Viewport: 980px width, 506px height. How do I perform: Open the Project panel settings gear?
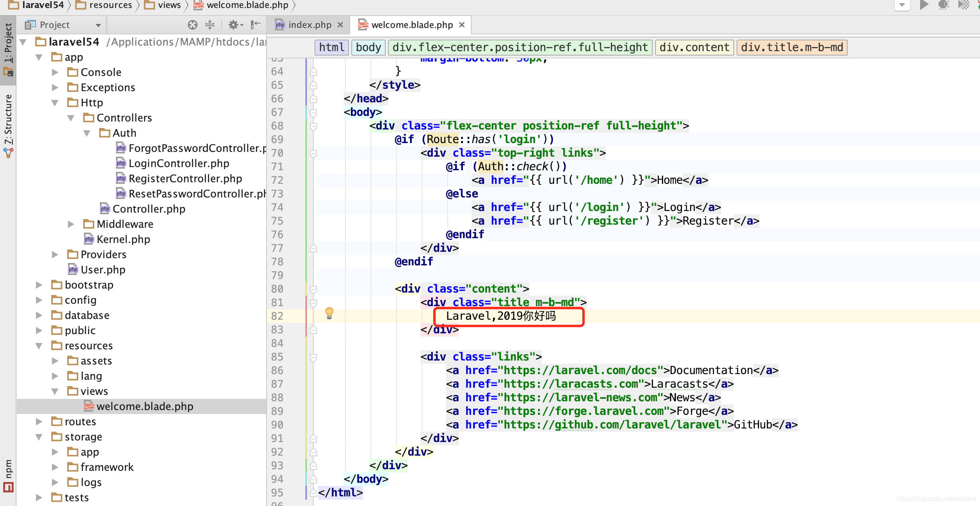(235, 25)
